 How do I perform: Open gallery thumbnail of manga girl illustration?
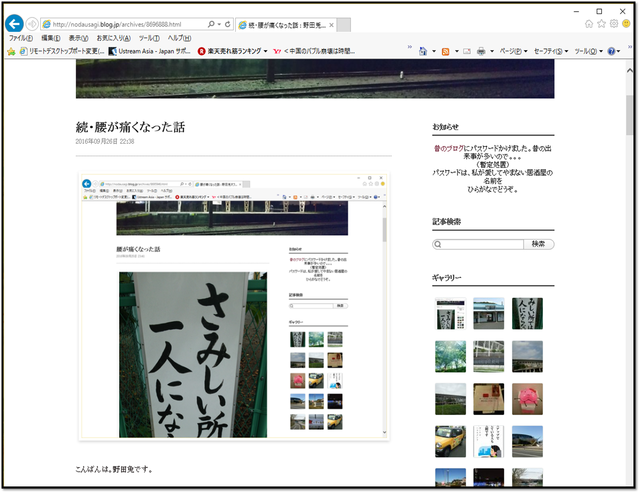489,442
